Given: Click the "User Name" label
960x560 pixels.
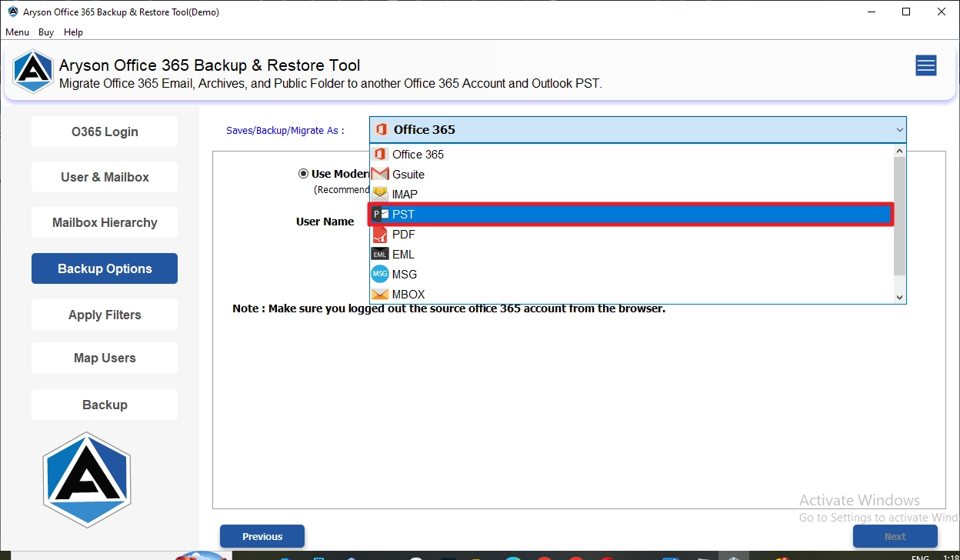Looking at the screenshot, I should click(325, 222).
